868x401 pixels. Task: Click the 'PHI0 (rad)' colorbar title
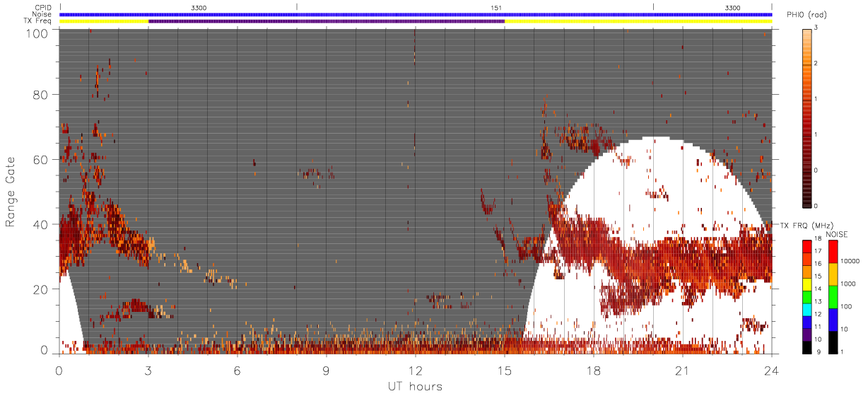coord(807,16)
